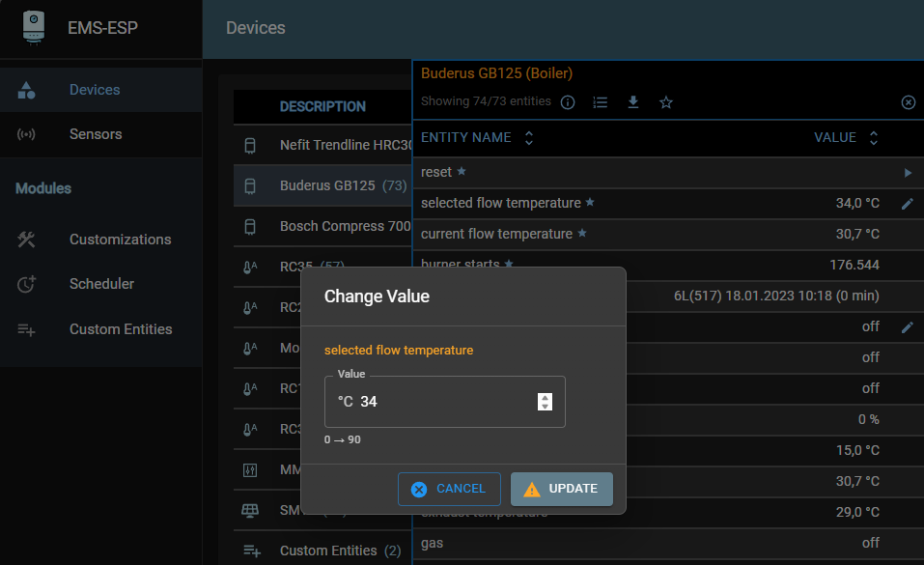
Task: Execute the reset command play arrow
Action: pos(908,173)
